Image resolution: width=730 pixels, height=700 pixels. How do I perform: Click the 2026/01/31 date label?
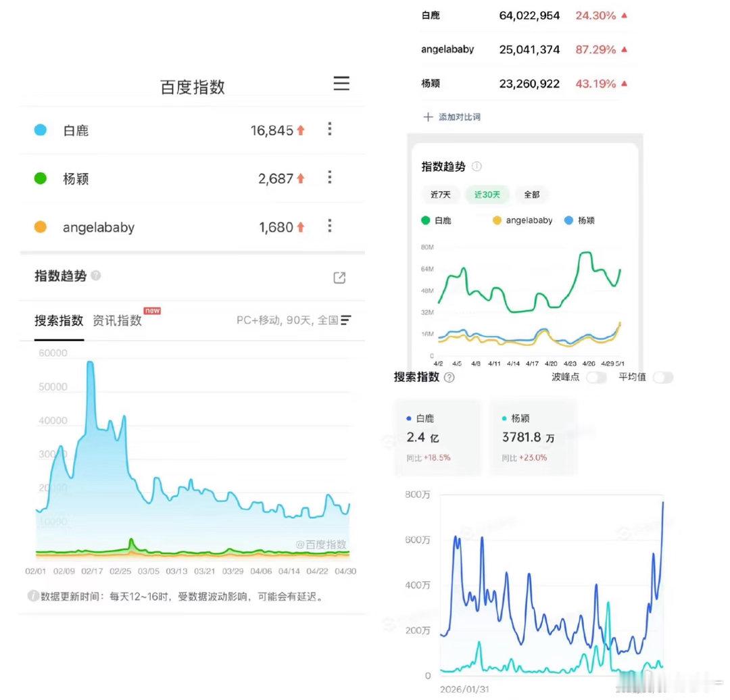click(x=464, y=689)
